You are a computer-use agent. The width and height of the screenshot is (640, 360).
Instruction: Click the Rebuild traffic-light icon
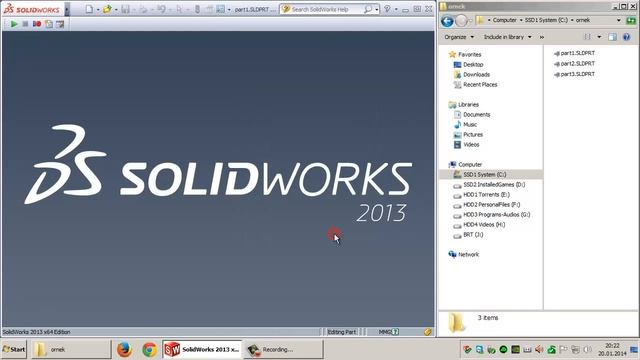pos(198,9)
